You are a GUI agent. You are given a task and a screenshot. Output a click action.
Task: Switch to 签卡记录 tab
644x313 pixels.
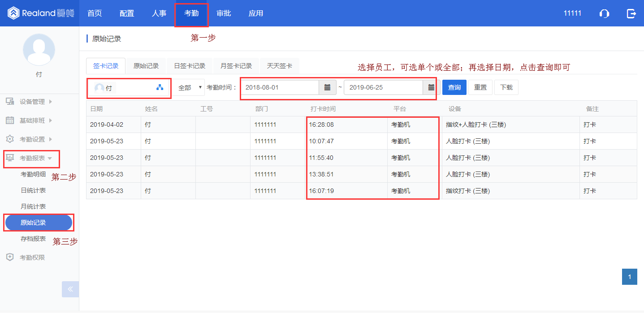click(x=106, y=66)
